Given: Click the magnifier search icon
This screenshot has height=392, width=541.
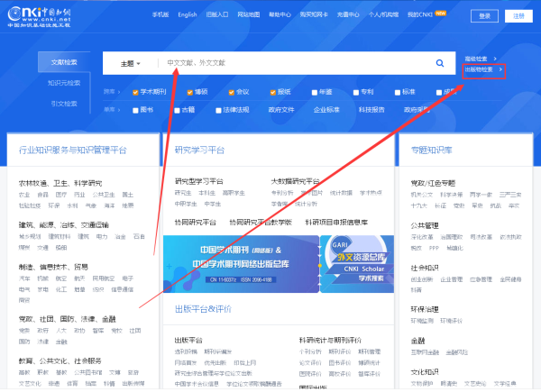Looking at the screenshot, I should [x=440, y=63].
